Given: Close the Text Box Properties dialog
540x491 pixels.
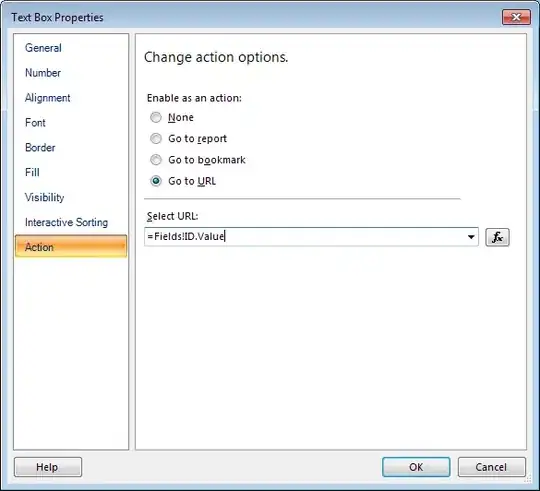Looking at the screenshot, I should 516,17.
